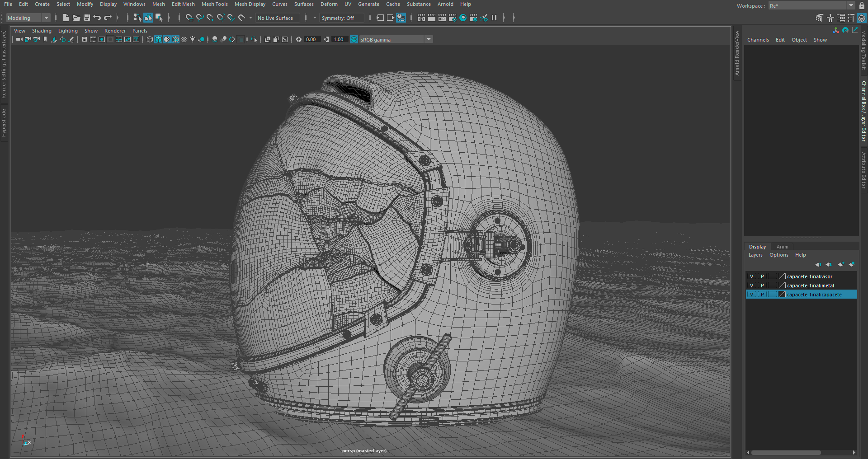Screen dimensions: 868x459
Task: Open the Workspace selector dropdown
Action: (x=812, y=5)
